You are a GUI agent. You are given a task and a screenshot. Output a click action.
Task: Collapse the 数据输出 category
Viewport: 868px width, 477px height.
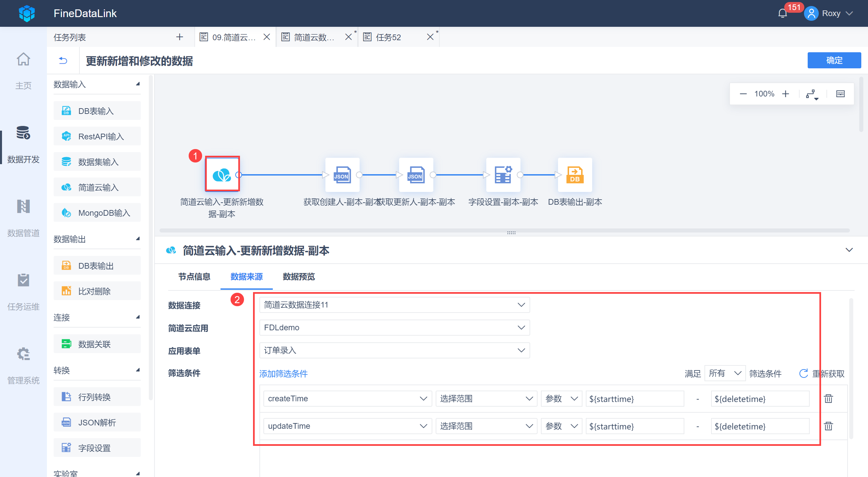[x=138, y=239]
